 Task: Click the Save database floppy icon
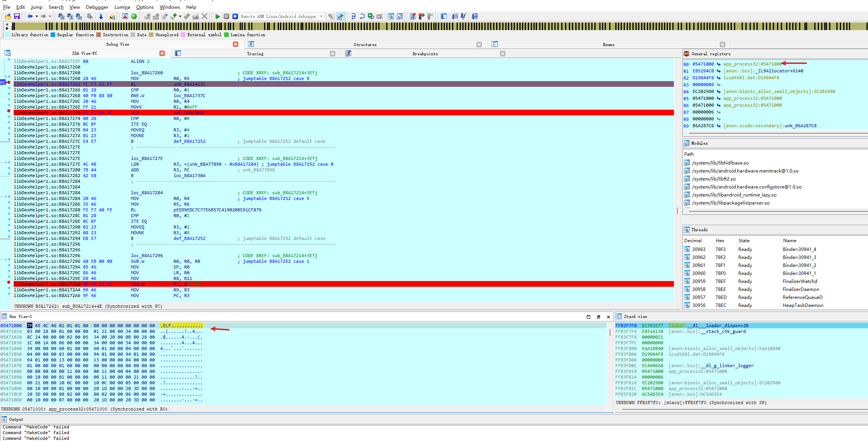(x=17, y=16)
